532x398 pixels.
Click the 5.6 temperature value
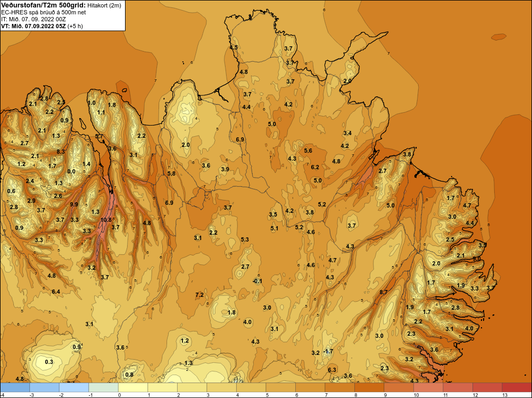[x=308, y=151]
